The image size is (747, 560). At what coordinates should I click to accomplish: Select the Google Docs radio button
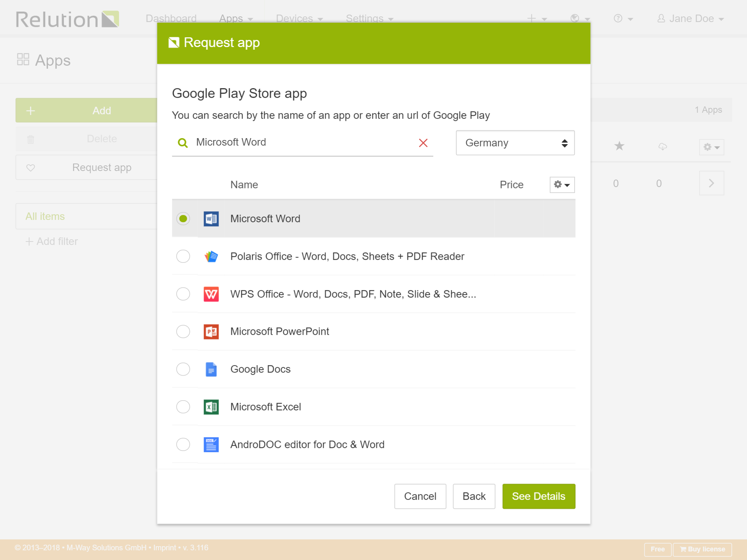(183, 369)
